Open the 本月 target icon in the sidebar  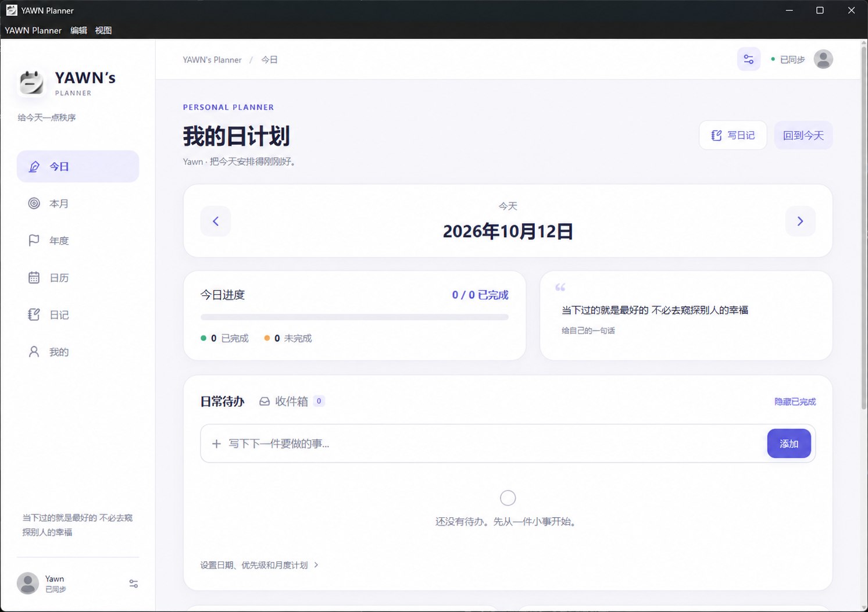coord(34,203)
